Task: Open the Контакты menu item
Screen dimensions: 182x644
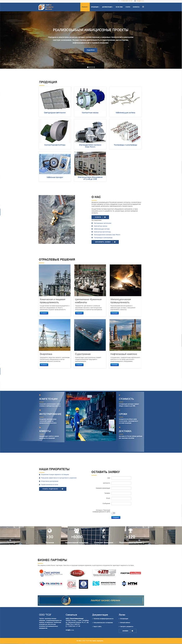Action: tap(136, 7)
